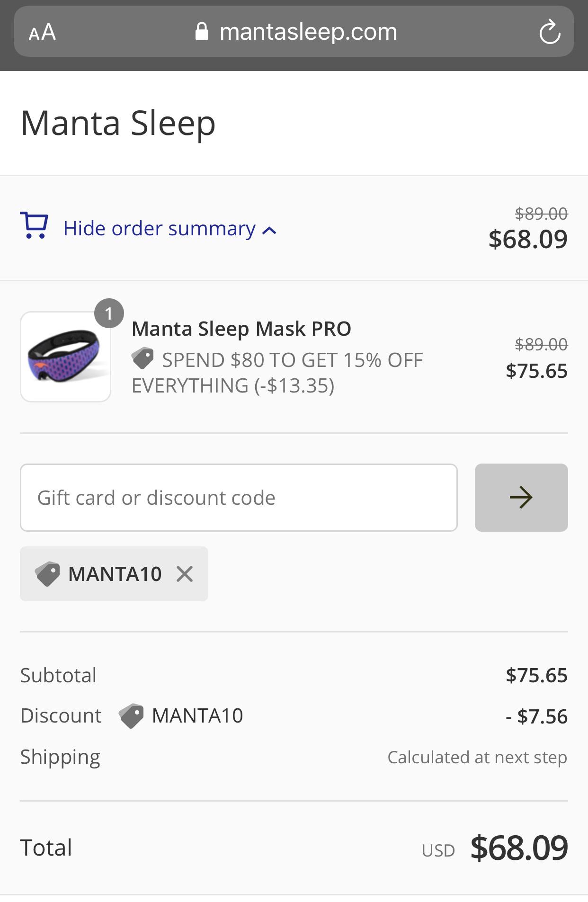Tap the quantity badge on the product image
The height and width of the screenshot is (902, 588).
pyautogui.click(x=110, y=313)
